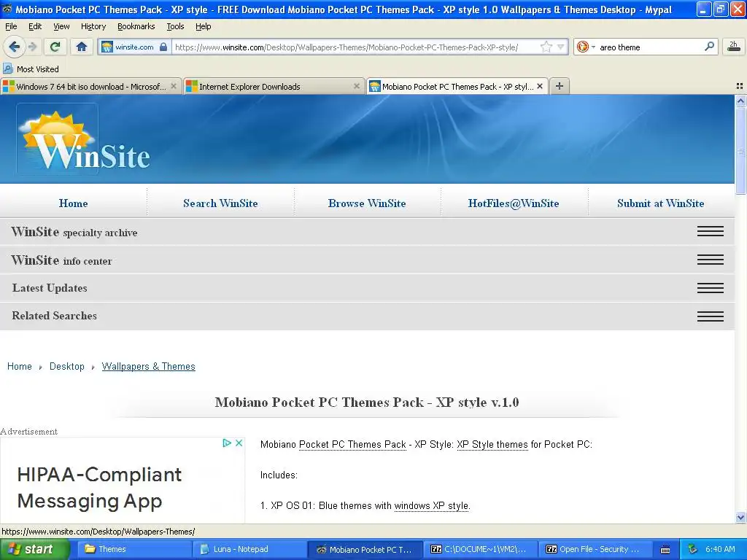
Task: Click the Desktop breadcrumb link
Action: [66, 366]
